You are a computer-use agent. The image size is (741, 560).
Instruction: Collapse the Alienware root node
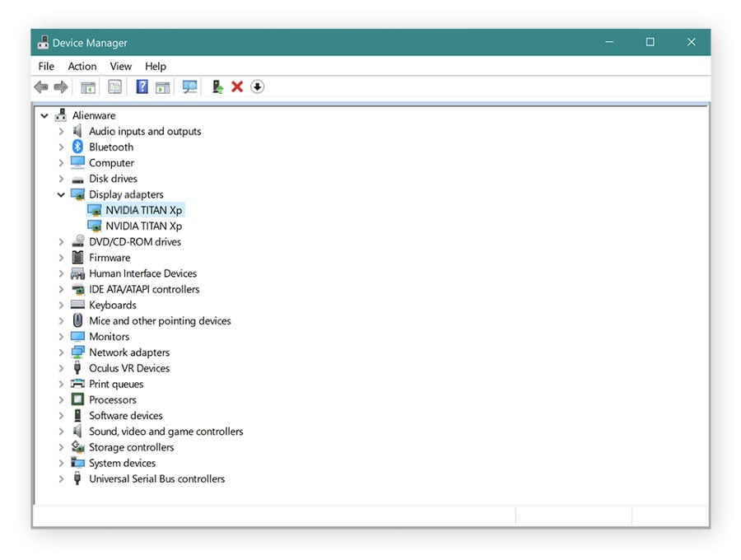pos(44,116)
